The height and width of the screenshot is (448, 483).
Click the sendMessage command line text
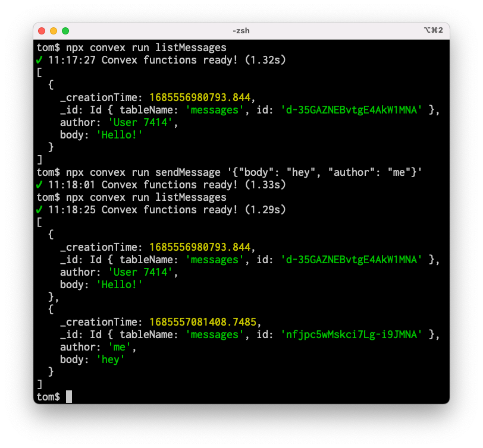[229, 172]
